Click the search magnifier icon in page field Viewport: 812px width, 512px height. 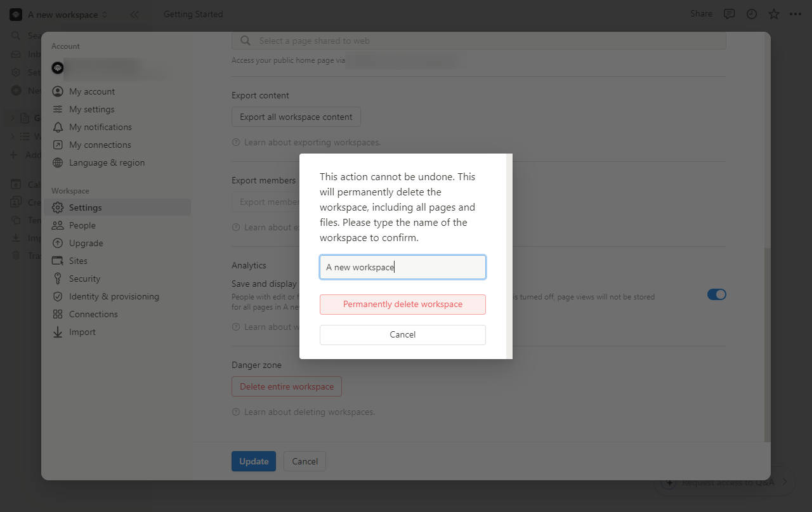tap(245, 41)
